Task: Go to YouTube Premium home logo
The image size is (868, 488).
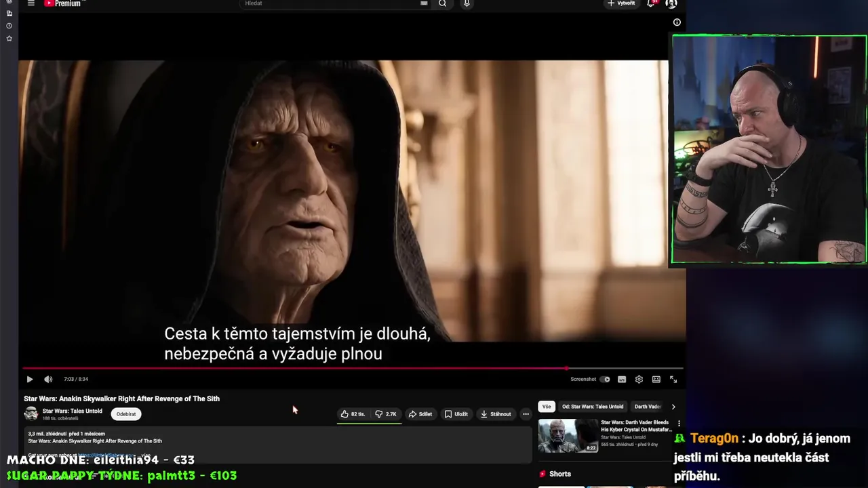Action: [62, 3]
